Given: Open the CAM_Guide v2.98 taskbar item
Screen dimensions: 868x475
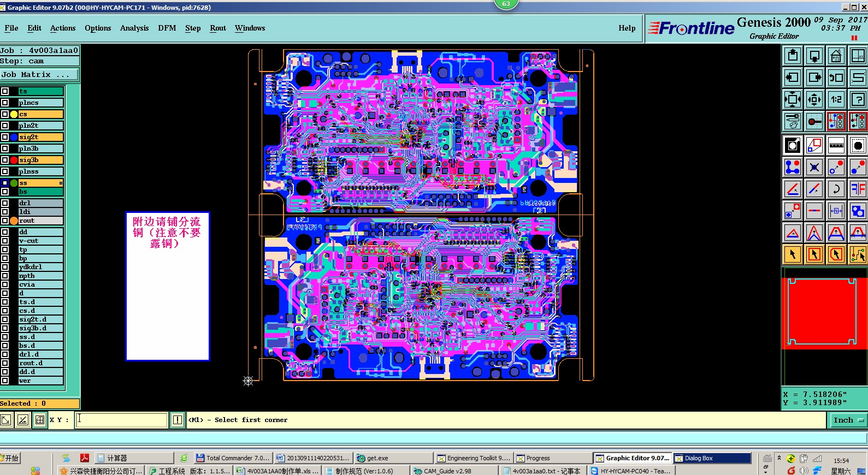Looking at the screenshot, I should click(x=455, y=471).
